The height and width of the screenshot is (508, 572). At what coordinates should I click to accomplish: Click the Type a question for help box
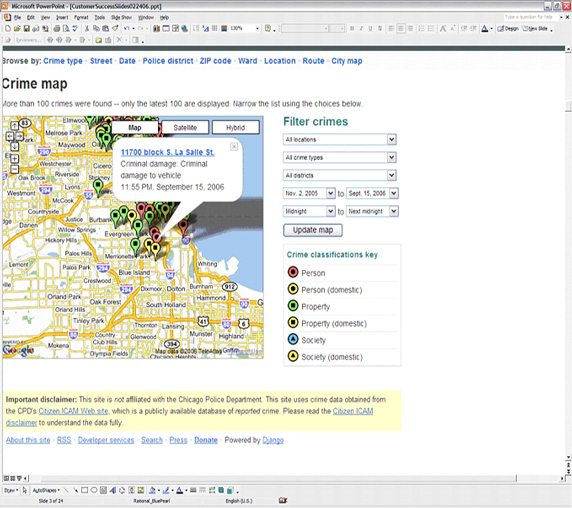tap(530, 17)
